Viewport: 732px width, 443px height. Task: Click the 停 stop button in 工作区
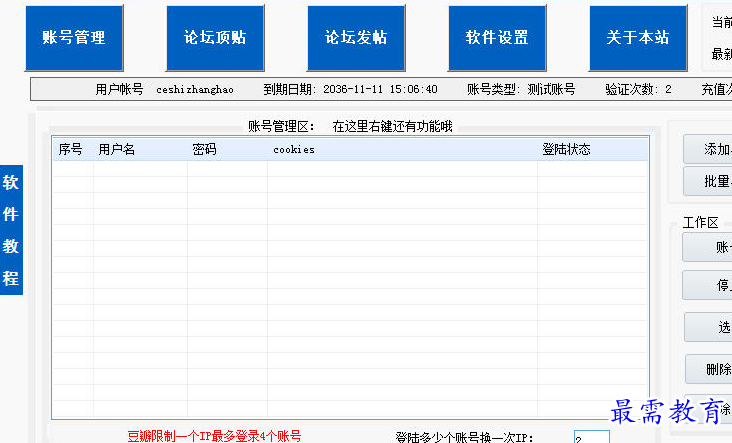click(x=708, y=285)
